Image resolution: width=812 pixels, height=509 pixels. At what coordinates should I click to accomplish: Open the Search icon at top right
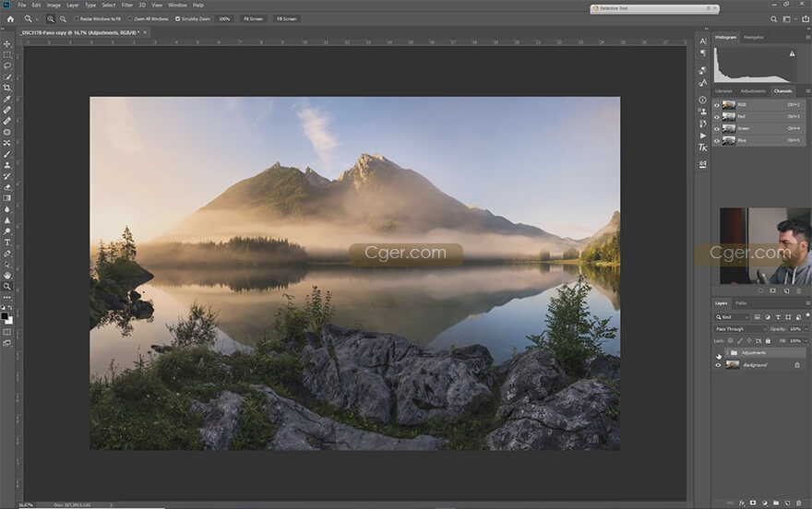[773, 19]
